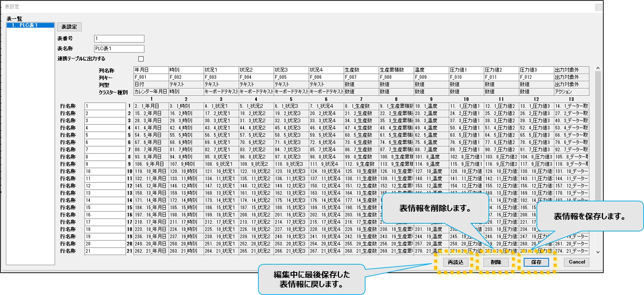Select the 年月日 column name cell
644x295 pixels.
coord(151,70)
